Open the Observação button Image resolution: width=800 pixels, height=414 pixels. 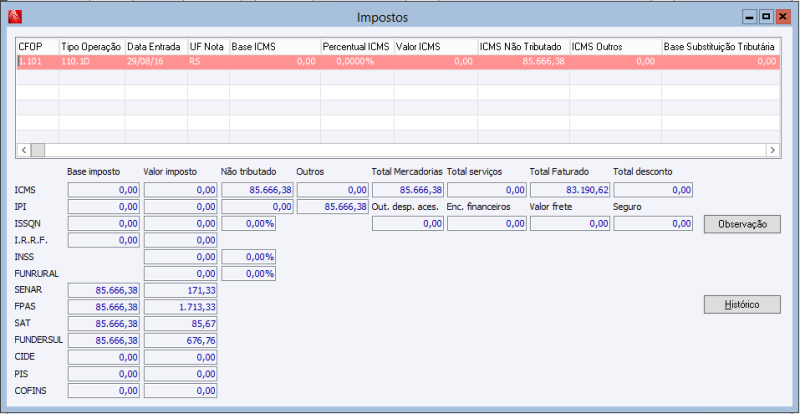[742, 224]
